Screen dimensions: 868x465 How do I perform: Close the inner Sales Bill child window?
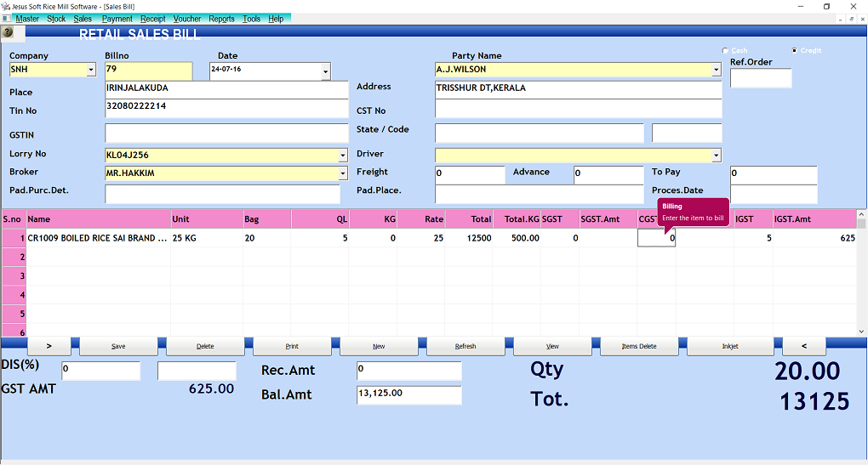coord(861,19)
